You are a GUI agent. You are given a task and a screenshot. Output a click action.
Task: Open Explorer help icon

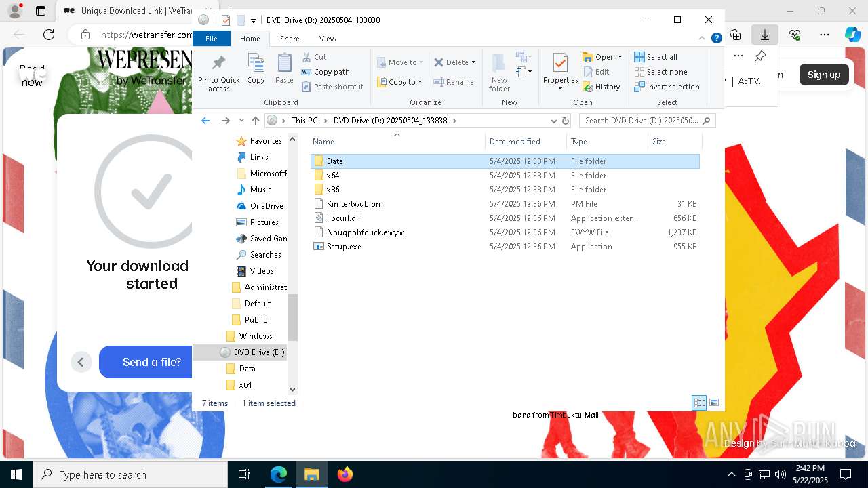point(716,39)
